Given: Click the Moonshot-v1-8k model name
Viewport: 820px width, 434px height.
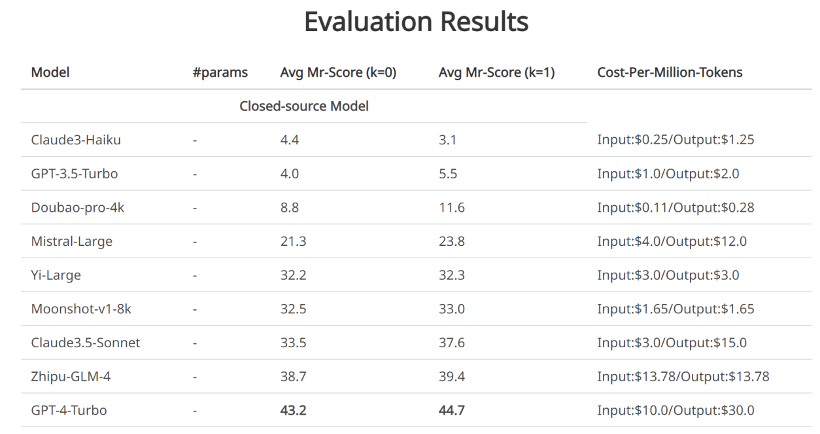Looking at the screenshot, I should click(x=78, y=309).
